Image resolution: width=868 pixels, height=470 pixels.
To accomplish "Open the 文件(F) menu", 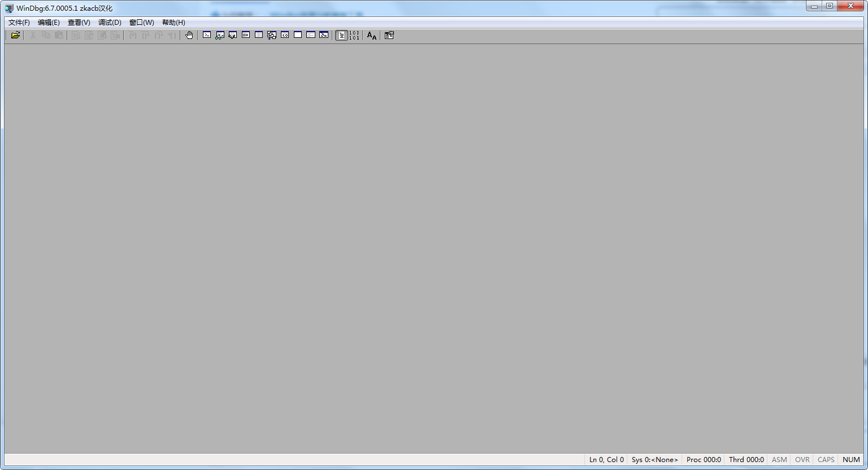I will tap(19, 23).
